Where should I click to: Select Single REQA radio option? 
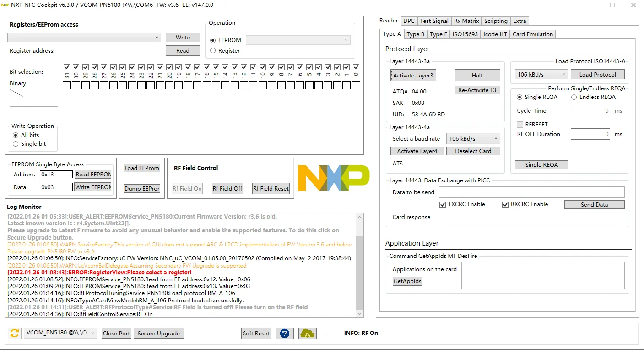pos(520,97)
